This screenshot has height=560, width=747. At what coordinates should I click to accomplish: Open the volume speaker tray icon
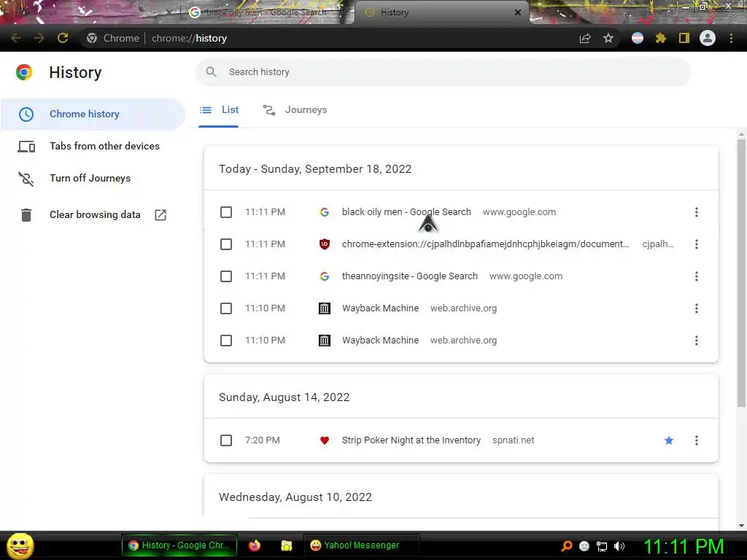(619, 546)
